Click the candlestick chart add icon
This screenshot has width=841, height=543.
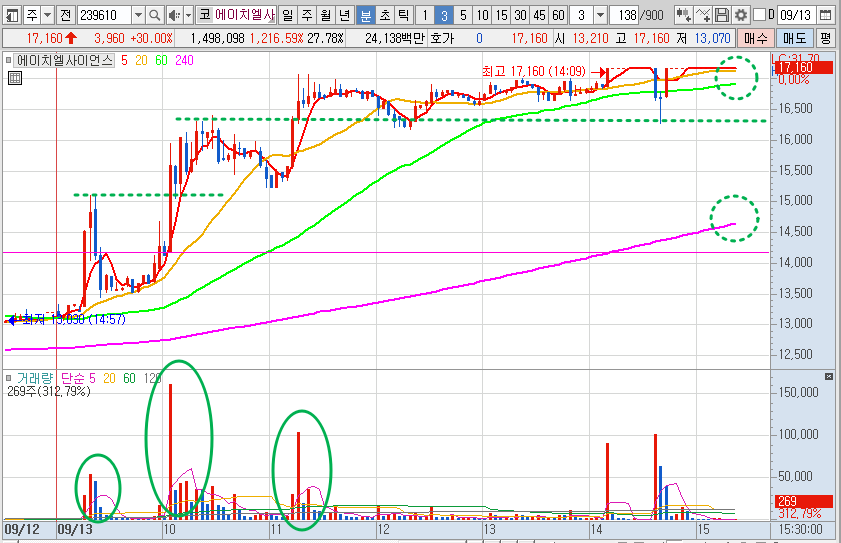(x=683, y=15)
